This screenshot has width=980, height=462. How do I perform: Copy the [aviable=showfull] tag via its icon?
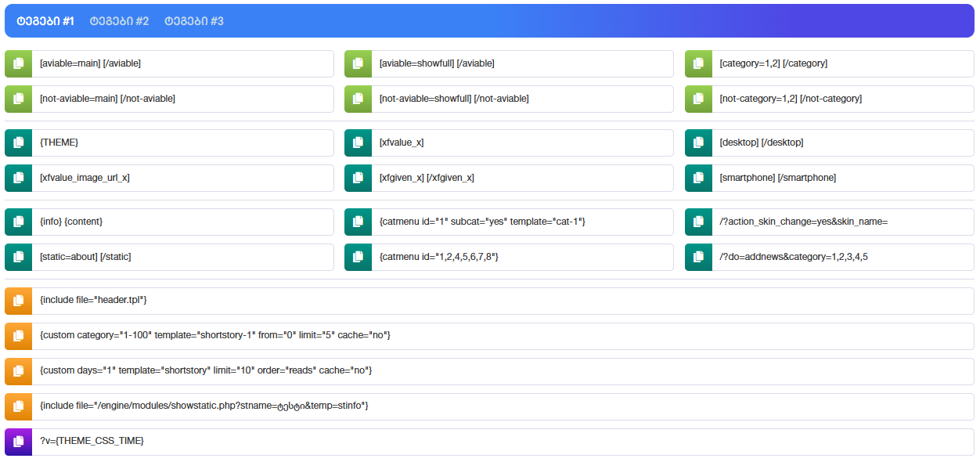pyautogui.click(x=358, y=63)
